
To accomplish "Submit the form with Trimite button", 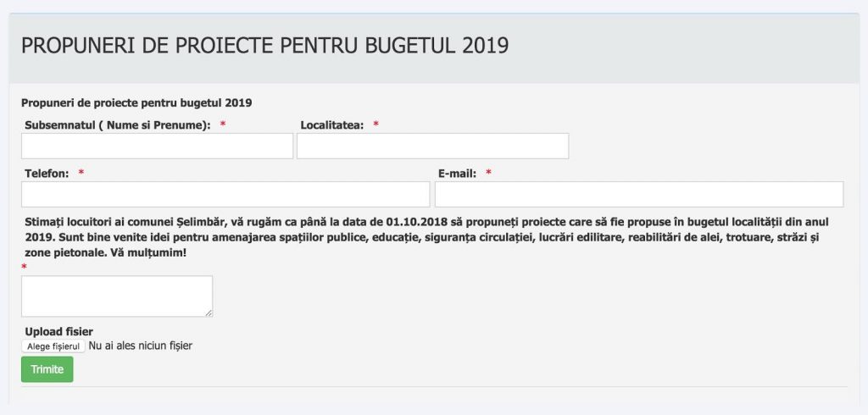I will point(47,369).
